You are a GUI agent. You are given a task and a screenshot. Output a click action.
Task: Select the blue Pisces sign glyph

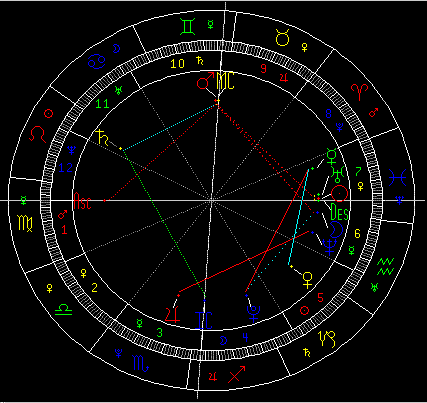[398, 178]
